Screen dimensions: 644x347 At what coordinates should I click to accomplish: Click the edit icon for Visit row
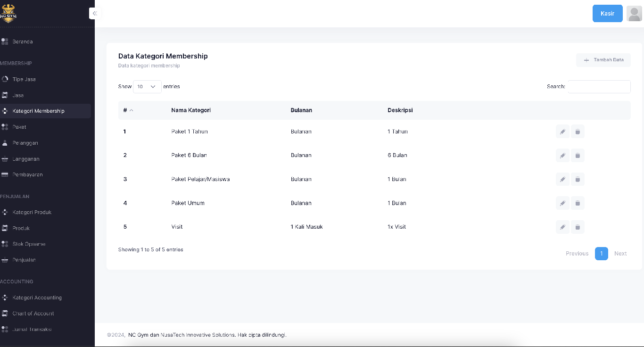point(562,227)
